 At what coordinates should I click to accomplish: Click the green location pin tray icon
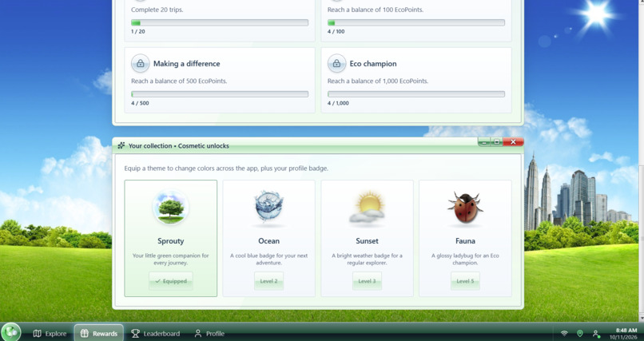580,334
